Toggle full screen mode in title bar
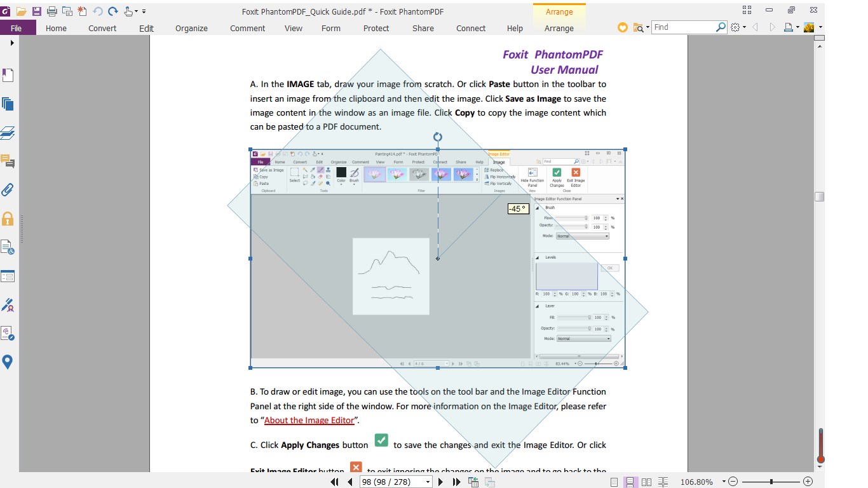868x488 pixels. (x=747, y=10)
